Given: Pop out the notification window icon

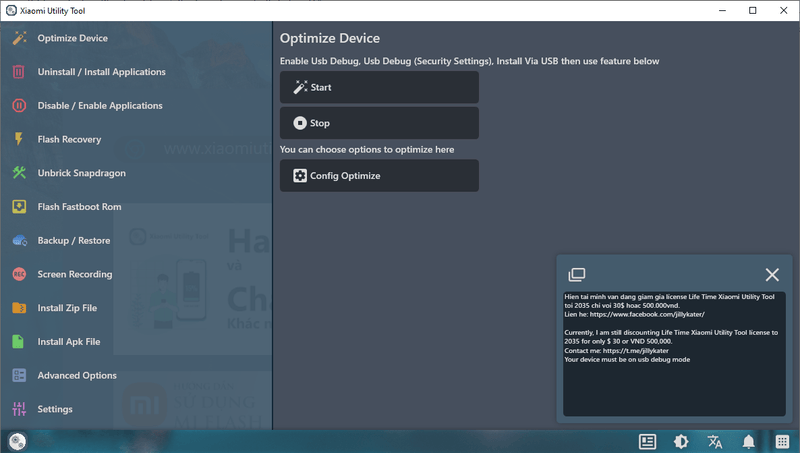Looking at the screenshot, I should 577,274.
